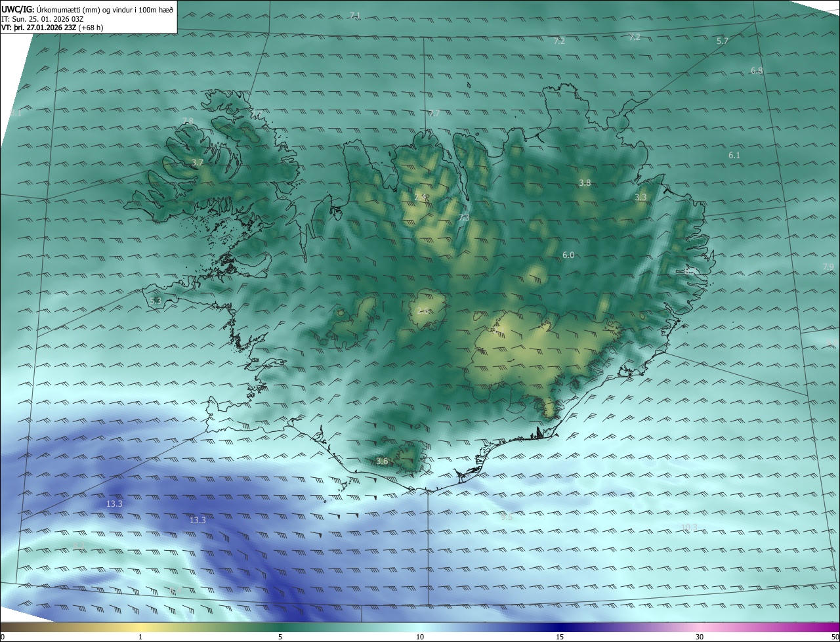Click the colorbar tick label "0"
Viewport: 840px width, 642px height.
pos(3,637)
